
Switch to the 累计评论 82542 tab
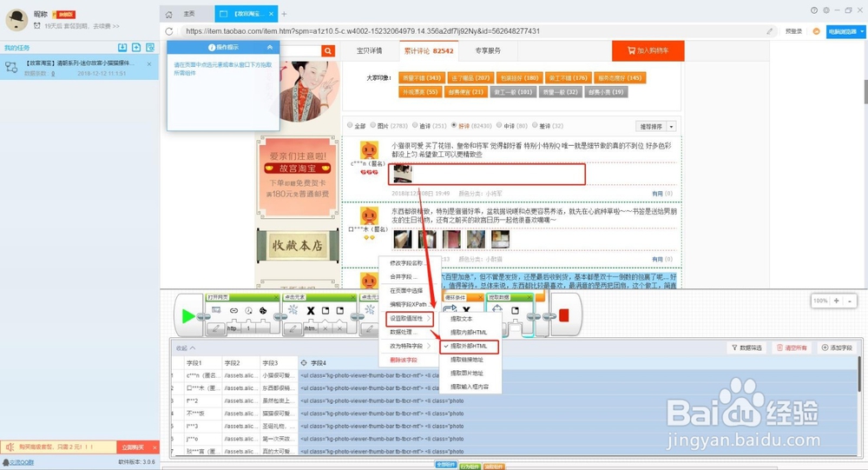(x=429, y=50)
